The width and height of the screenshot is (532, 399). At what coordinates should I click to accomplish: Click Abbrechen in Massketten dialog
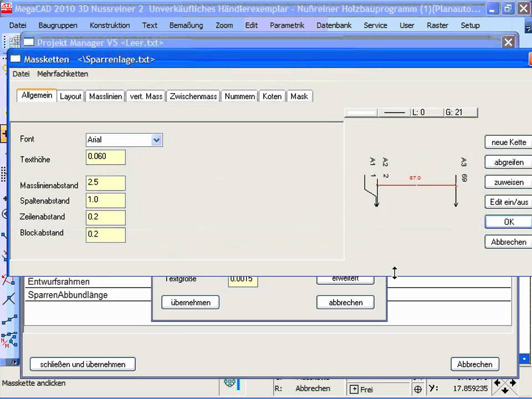(x=508, y=242)
